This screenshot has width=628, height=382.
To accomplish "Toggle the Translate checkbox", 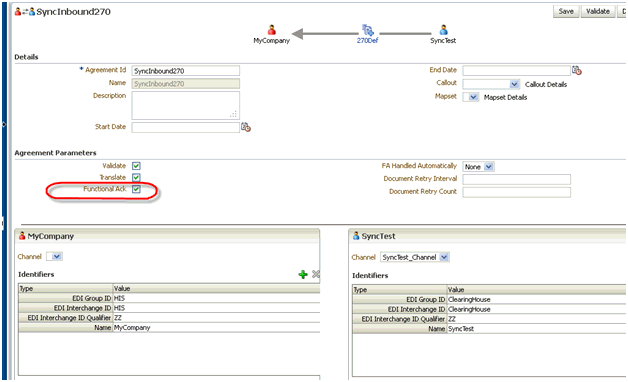I will coord(137,177).
